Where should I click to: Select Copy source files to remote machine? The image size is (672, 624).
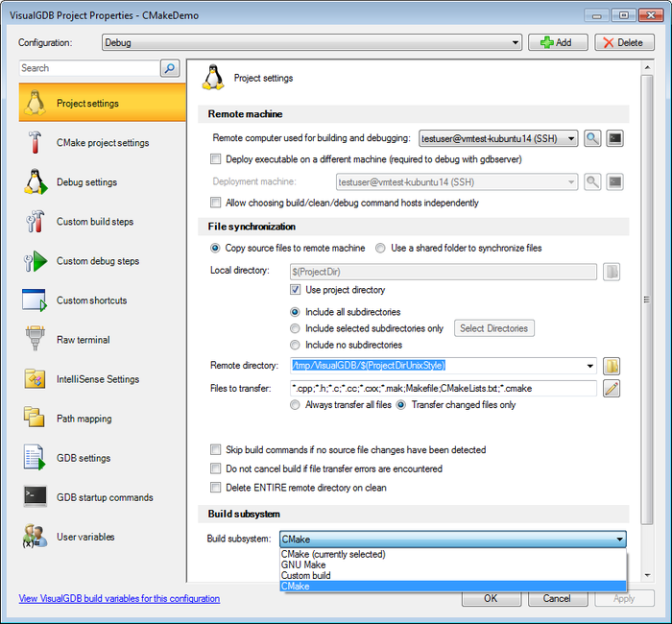tap(215, 248)
